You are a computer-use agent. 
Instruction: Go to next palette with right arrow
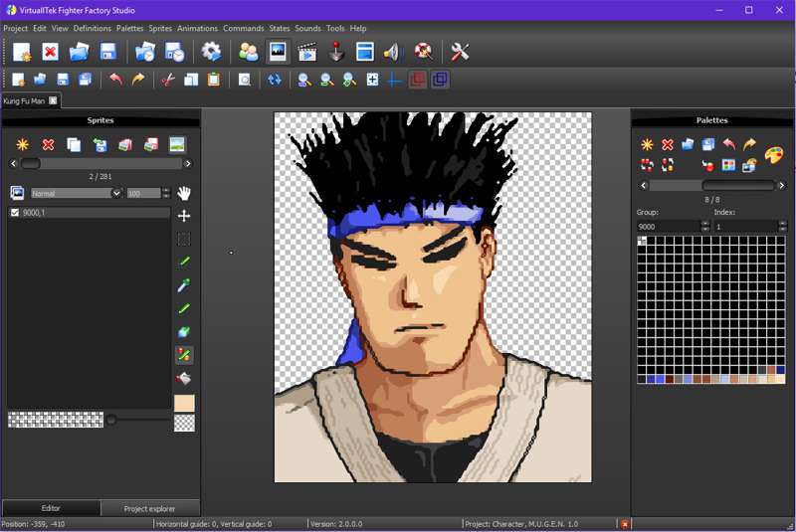pos(782,186)
